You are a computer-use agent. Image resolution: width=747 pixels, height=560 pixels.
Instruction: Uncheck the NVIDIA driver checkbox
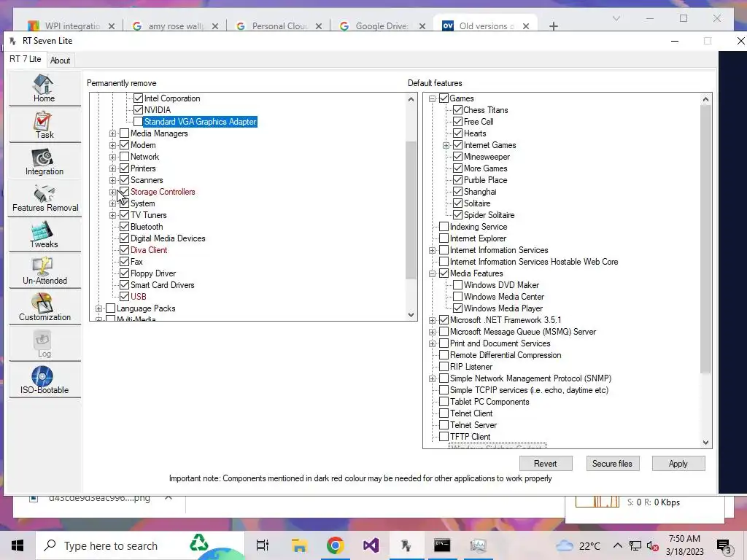click(138, 109)
